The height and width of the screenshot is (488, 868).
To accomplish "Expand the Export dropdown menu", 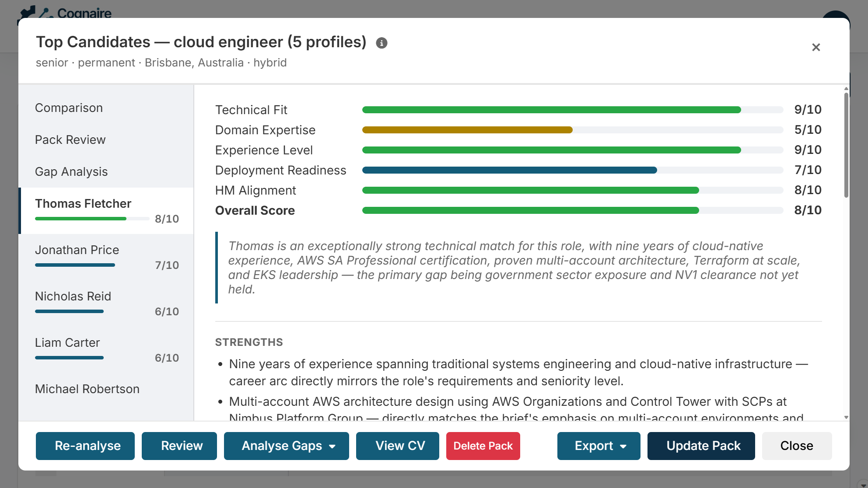I will (598, 446).
